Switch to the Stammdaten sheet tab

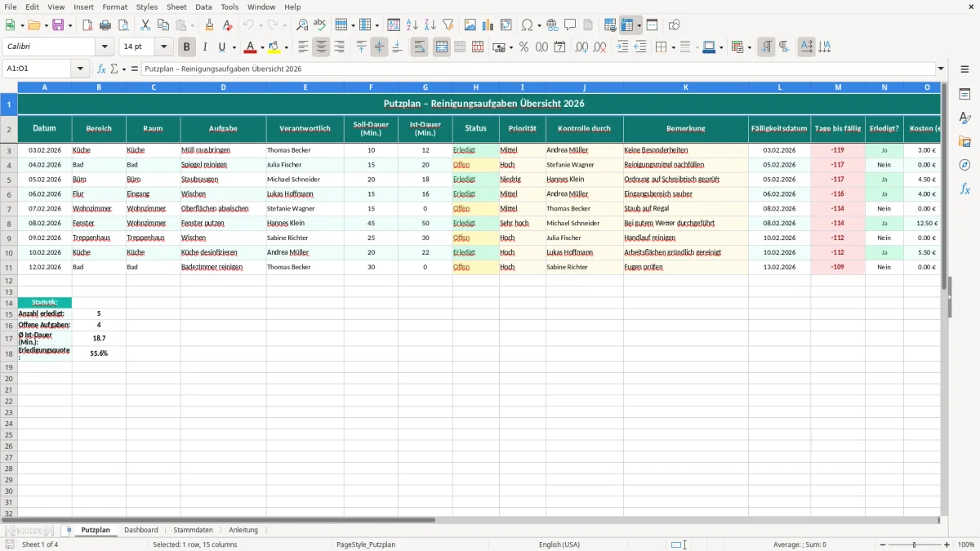[193, 530]
